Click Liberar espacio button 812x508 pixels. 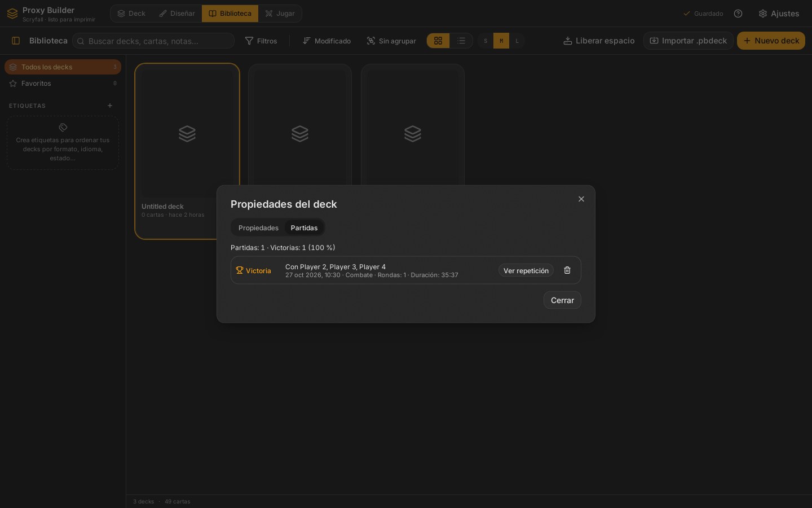pyautogui.click(x=599, y=41)
